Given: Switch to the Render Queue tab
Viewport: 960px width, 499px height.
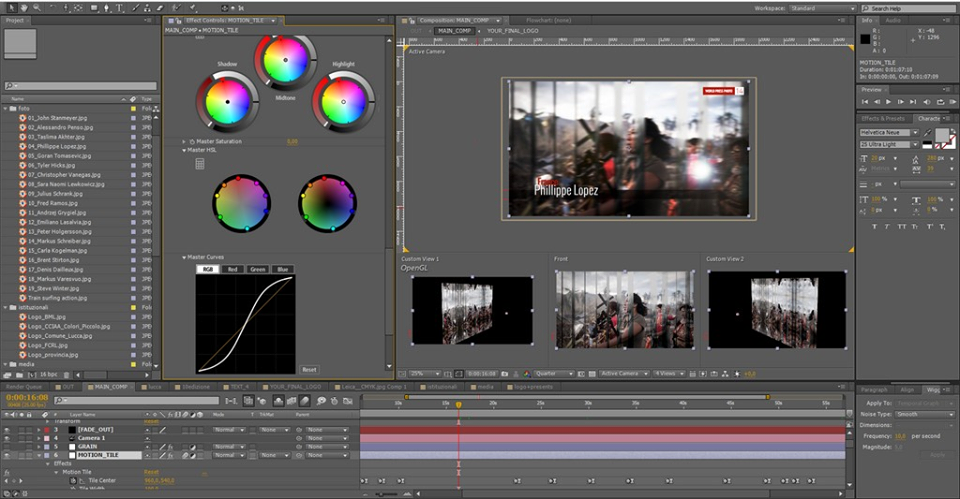Looking at the screenshot, I should [25, 387].
